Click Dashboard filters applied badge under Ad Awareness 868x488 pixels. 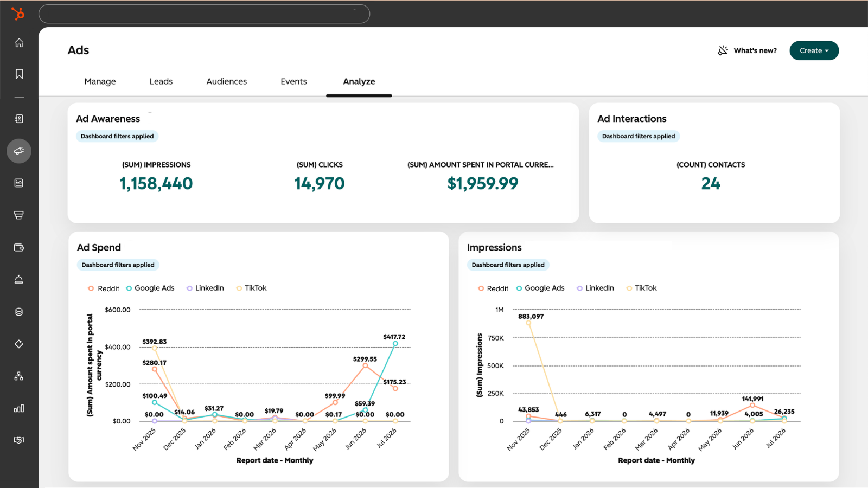coord(117,136)
